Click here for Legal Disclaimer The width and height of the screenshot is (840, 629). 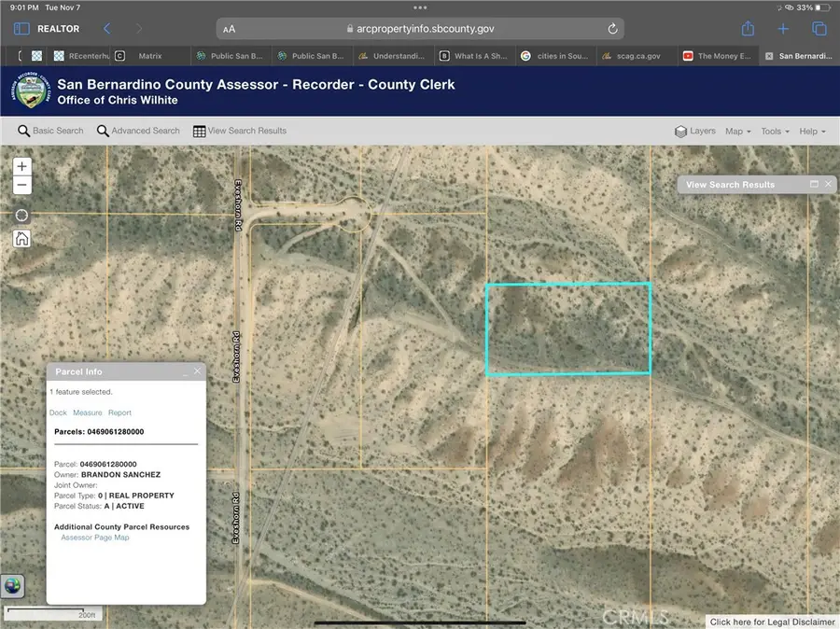click(x=770, y=621)
